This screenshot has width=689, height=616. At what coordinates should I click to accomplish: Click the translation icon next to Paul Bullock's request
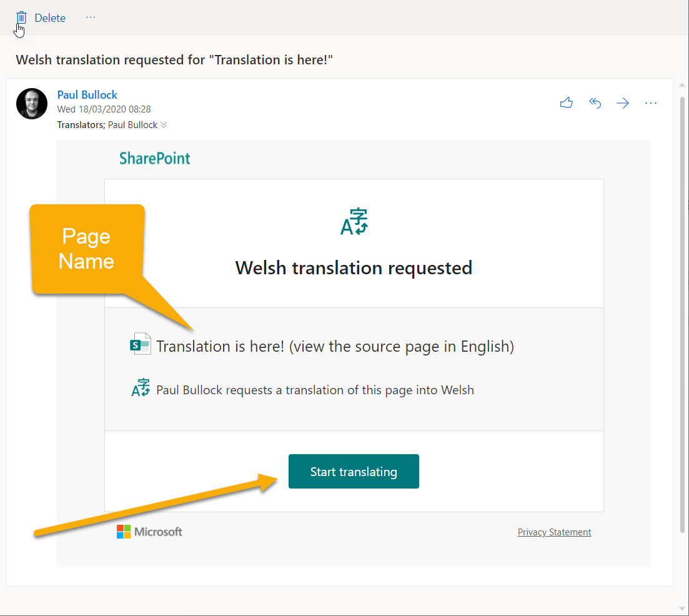139,388
